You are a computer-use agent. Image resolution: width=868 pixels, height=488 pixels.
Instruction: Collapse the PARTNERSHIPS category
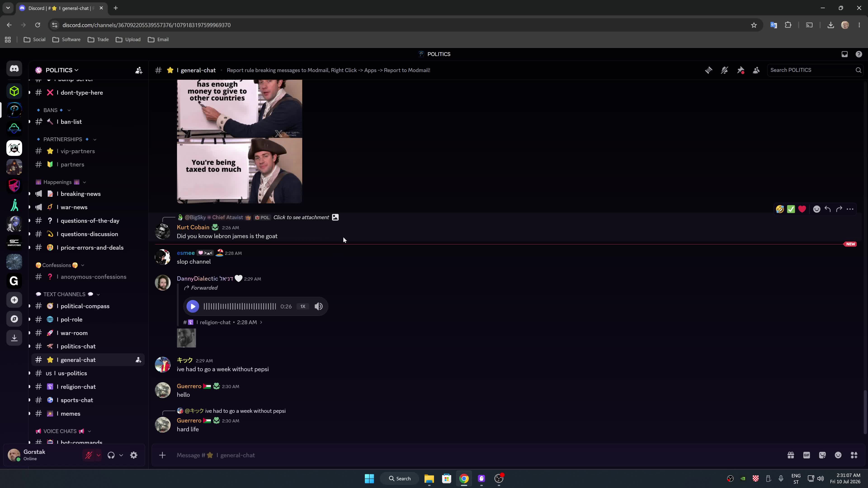(66, 139)
